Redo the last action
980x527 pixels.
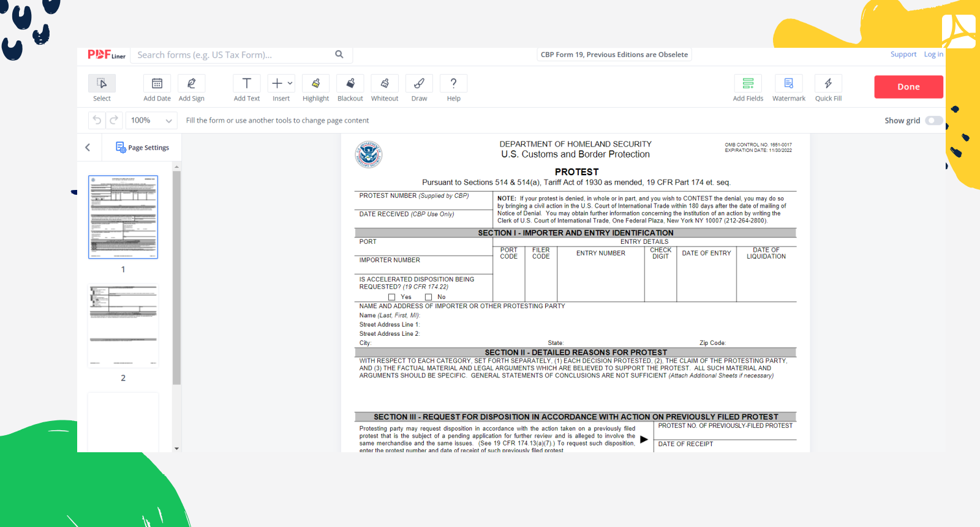[114, 120]
